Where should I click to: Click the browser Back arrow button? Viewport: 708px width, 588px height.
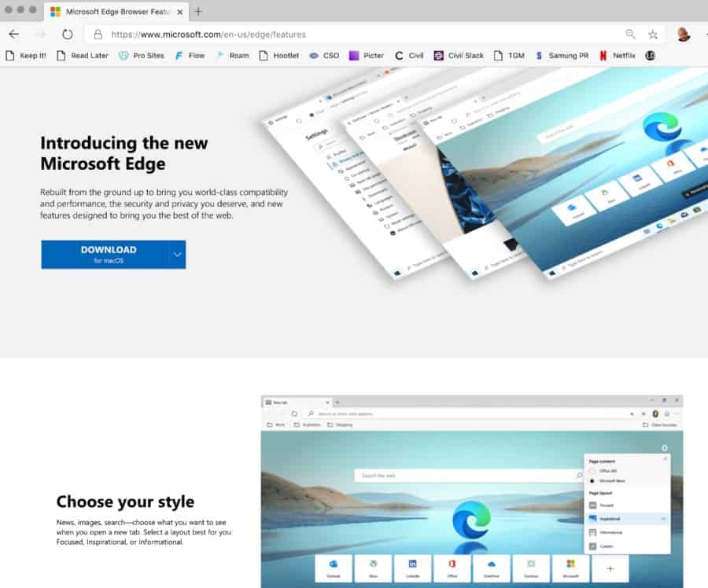[13, 35]
